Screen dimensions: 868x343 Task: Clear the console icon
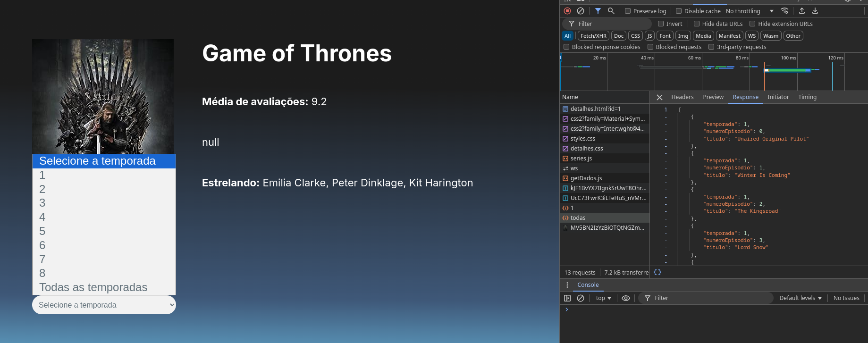(581, 298)
